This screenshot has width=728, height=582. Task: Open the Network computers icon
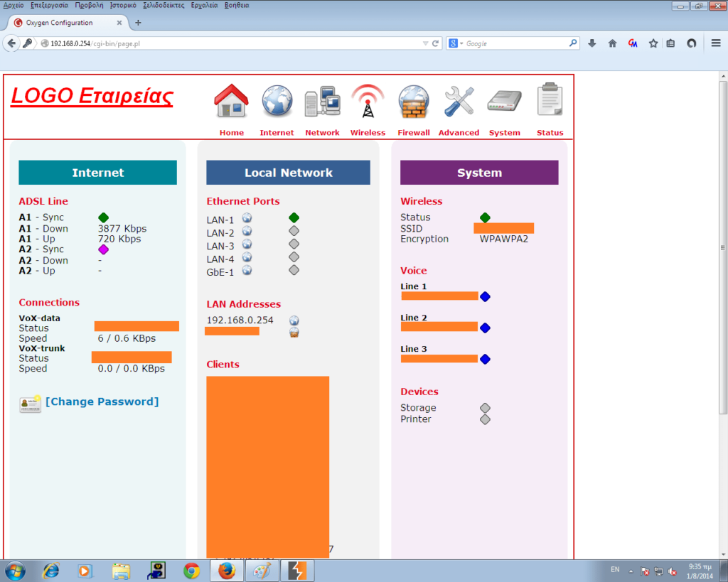322,101
